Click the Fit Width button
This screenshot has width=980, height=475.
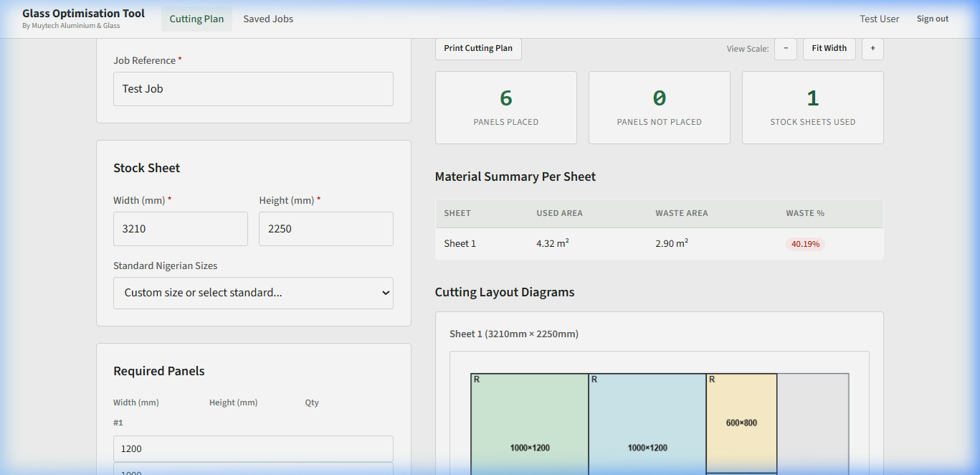829,48
